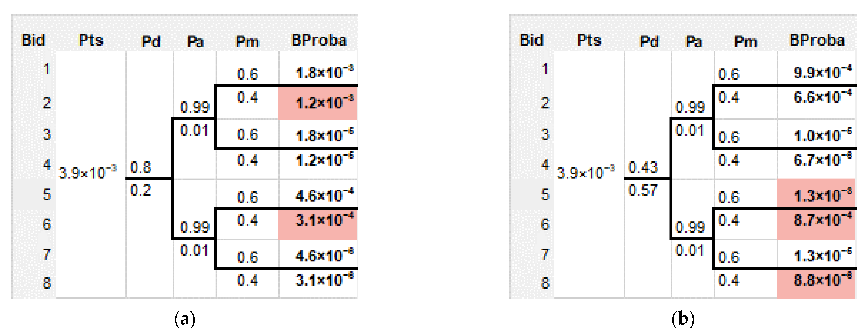
Task: Click the (b) caption label
Action: [683, 319]
